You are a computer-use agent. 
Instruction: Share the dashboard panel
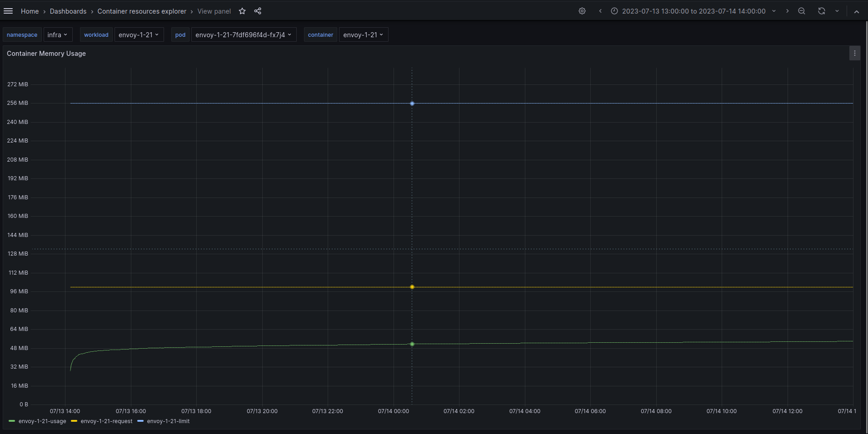[258, 11]
